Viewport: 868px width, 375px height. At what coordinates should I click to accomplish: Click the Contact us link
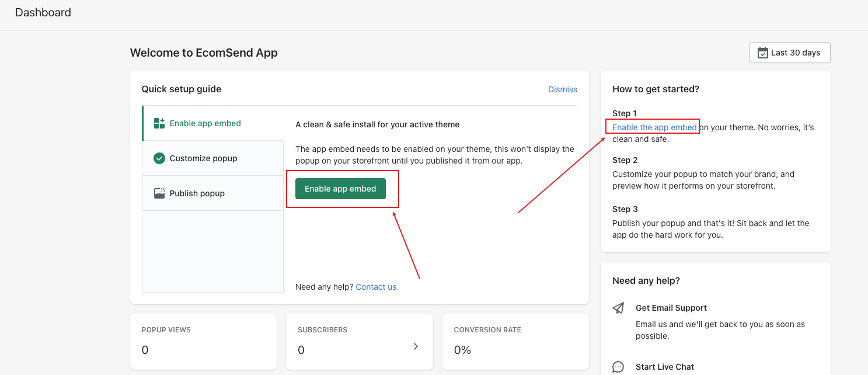click(x=377, y=287)
